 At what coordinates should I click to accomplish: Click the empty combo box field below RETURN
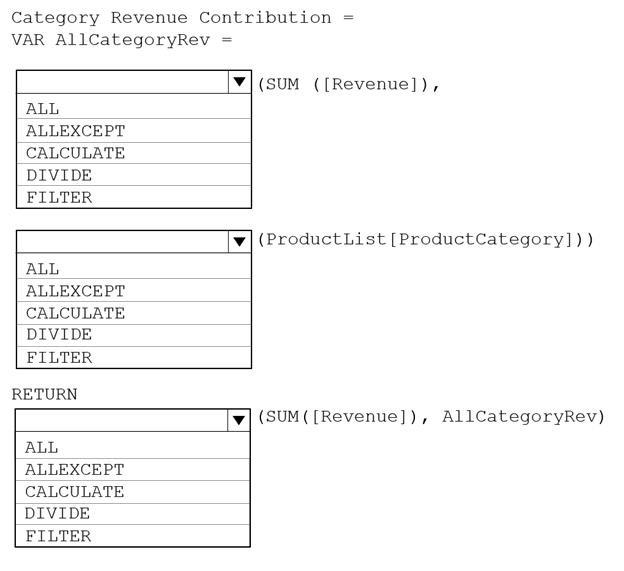(122, 420)
